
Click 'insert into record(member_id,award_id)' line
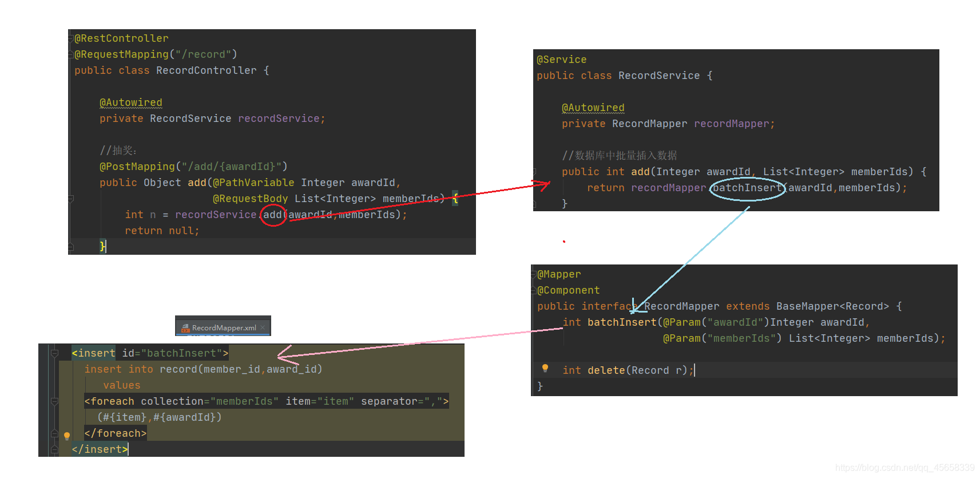coord(204,369)
